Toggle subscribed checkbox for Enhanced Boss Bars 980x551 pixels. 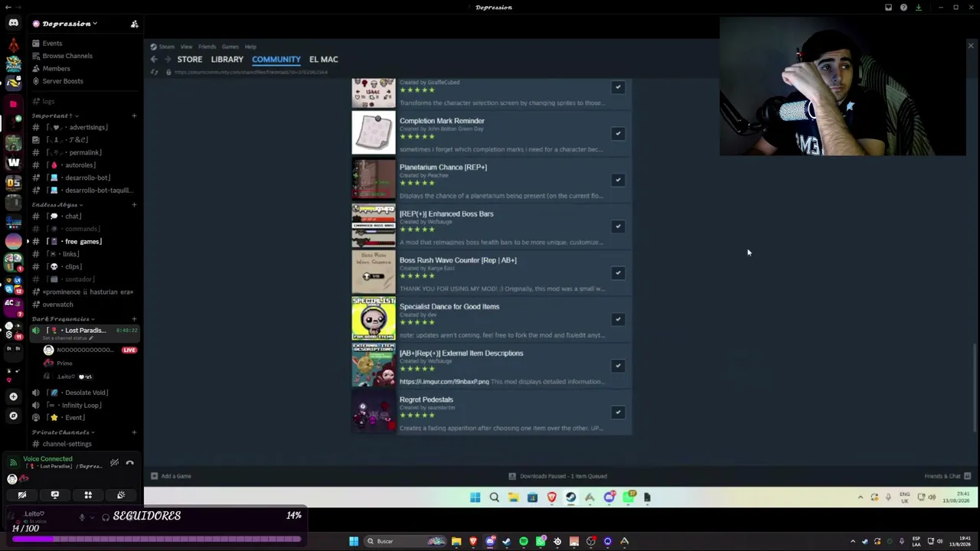pyautogui.click(x=618, y=227)
